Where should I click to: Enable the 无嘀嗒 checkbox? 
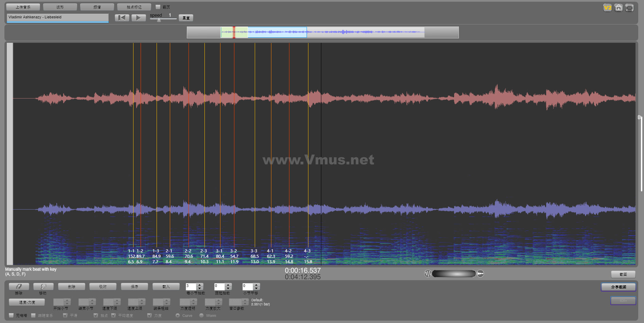pyautogui.click(x=11, y=316)
